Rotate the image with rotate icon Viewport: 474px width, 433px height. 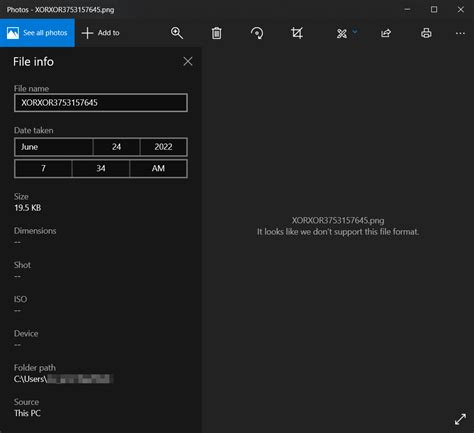[257, 33]
